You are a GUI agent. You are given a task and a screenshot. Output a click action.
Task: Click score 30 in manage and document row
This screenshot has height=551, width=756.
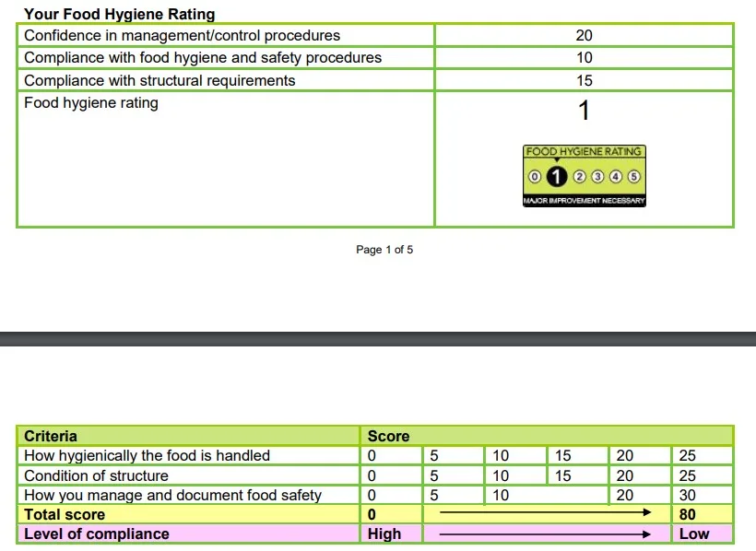coord(687,495)
